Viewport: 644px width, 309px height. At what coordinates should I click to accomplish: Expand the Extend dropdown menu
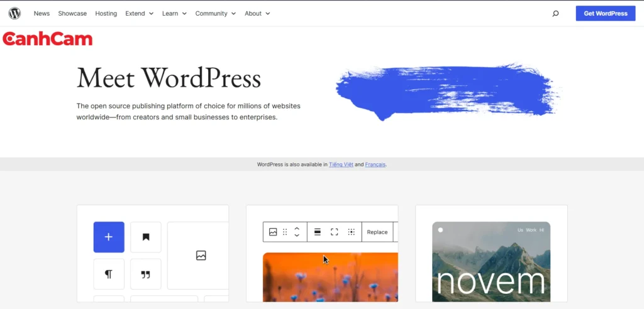139,14
